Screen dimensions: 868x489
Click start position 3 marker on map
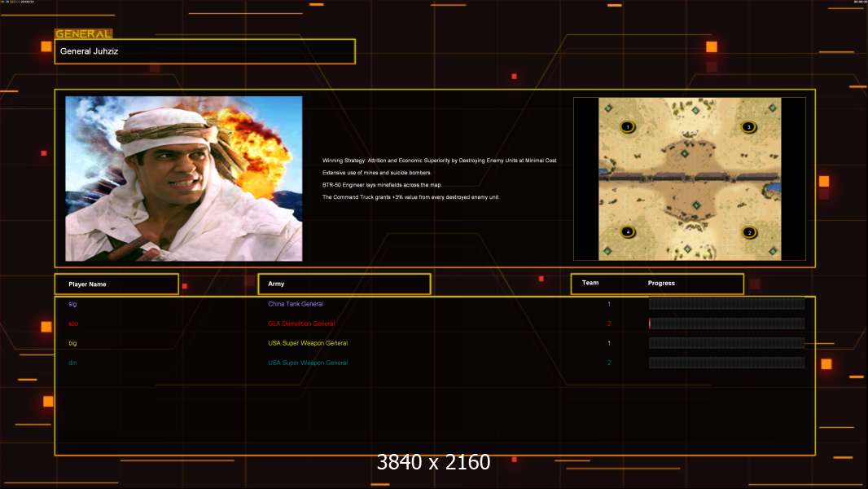click(x=748, y=126)
